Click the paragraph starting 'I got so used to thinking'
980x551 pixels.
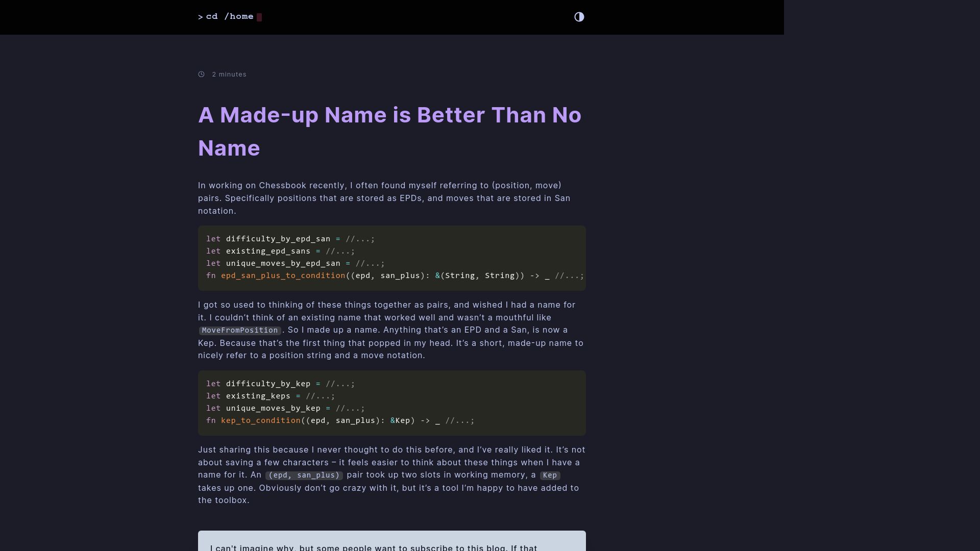(391, 330)
